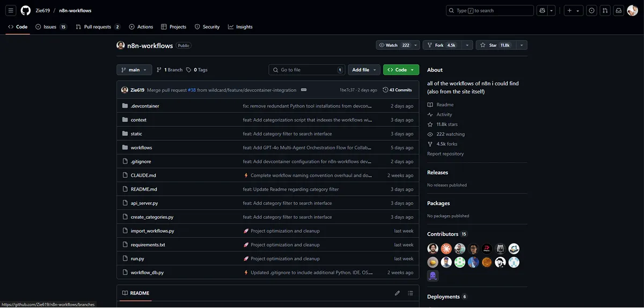644x308 pixels.
Task: Switch to the Security tab
Action: click(207, 27)
